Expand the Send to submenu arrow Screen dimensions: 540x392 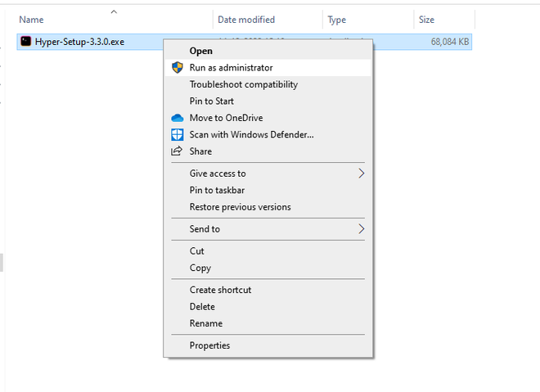point(361,229)
